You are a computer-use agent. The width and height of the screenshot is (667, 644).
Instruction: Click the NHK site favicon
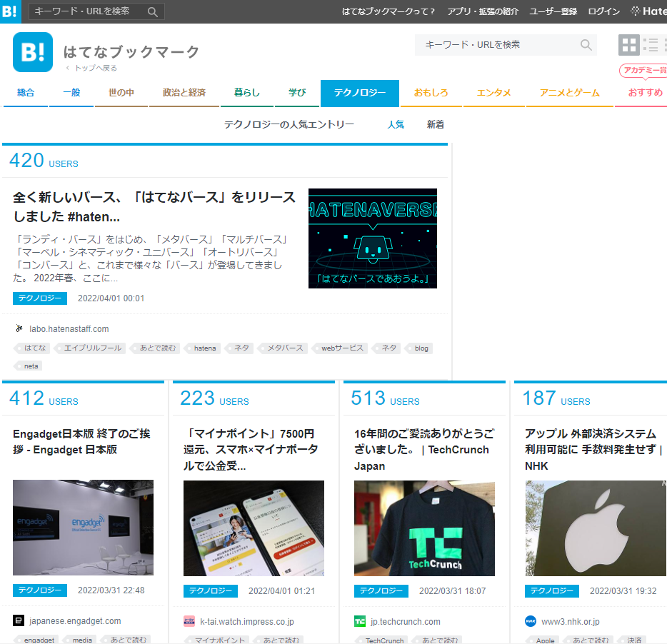tap(531, 621)
